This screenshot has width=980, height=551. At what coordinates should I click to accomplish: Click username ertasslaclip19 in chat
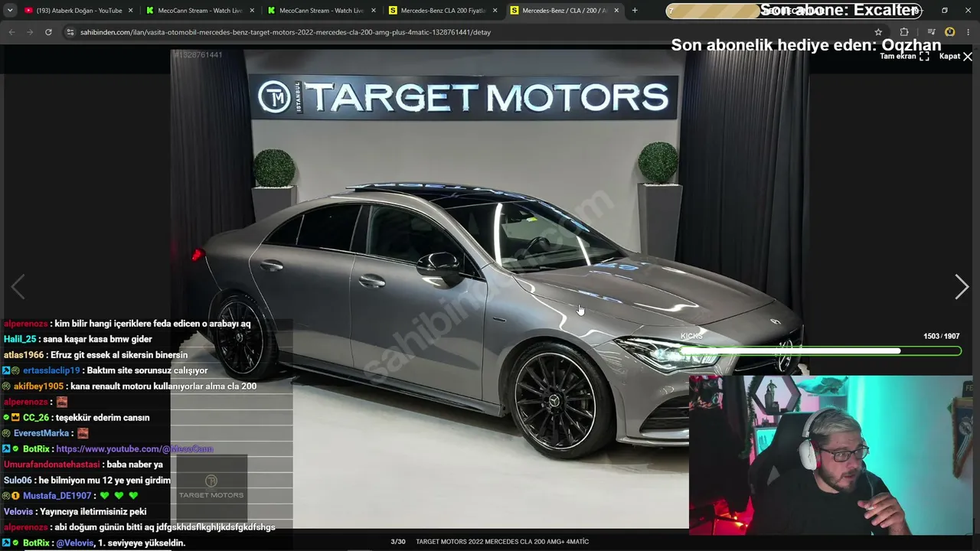tap(51, 370)
